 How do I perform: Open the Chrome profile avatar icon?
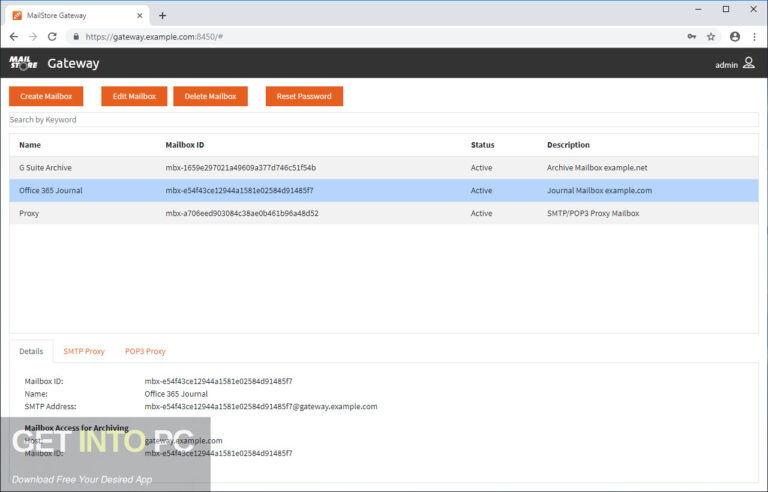pyautogui.click(x=735, y=37)
